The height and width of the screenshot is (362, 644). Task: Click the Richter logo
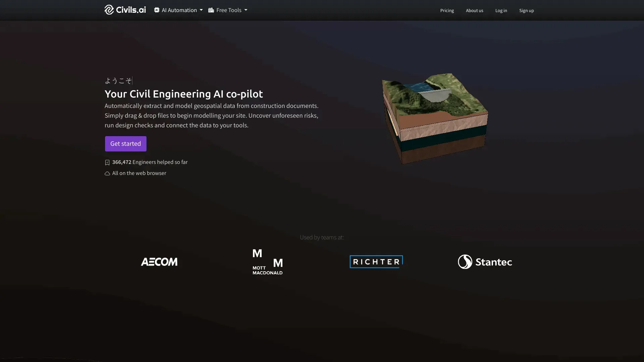pyautogui.click(x=376, y=262)
